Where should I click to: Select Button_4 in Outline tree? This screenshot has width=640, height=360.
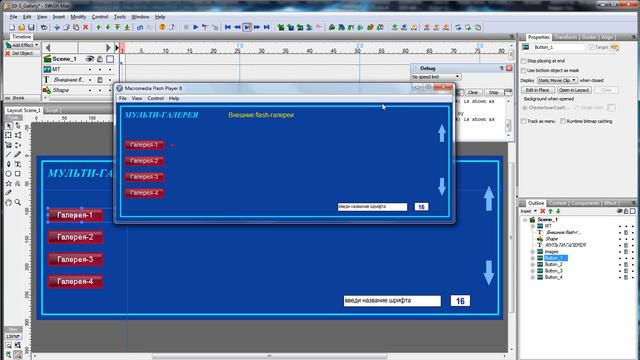coord(553,278)
